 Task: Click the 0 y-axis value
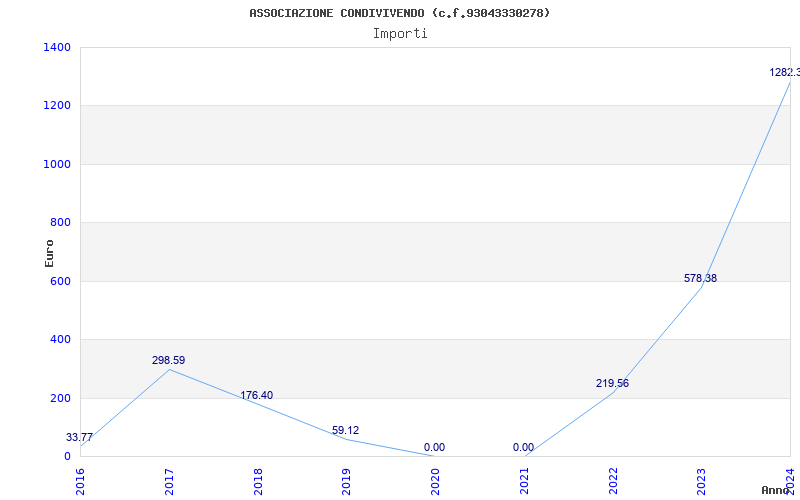coord(67,456)
